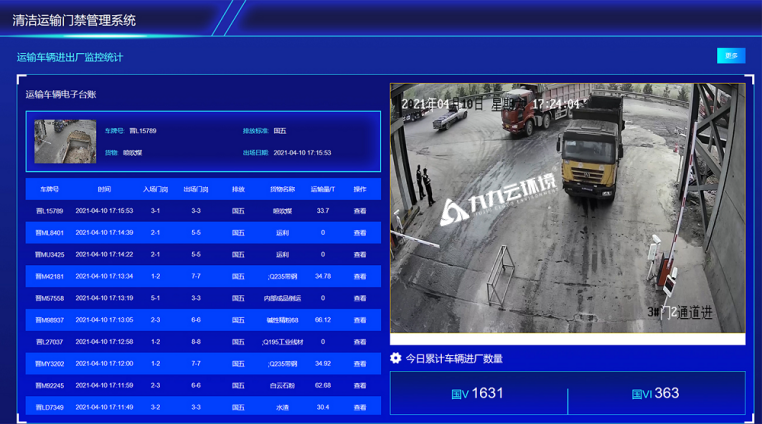Click 查看 for vehicle 晋M42181 row
Viewport: 762px width, 424px height.
pos(360,277)
